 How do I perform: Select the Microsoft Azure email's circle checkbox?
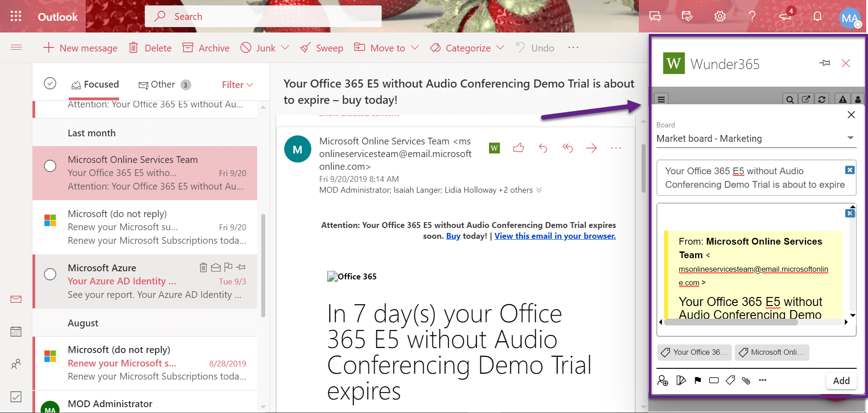click(x=50, y=274)
